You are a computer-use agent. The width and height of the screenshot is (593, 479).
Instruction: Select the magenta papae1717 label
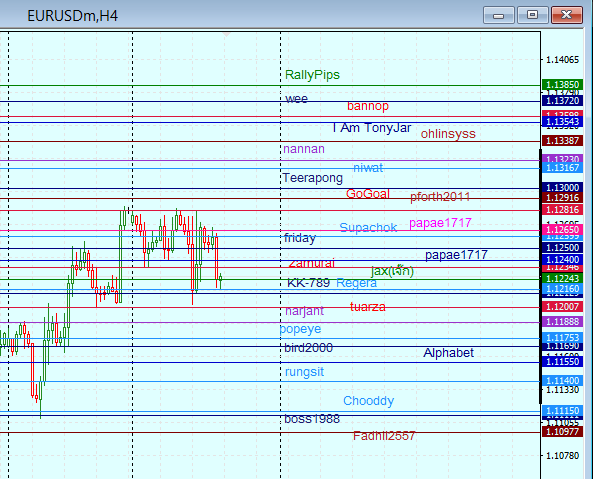pos(440,223)
